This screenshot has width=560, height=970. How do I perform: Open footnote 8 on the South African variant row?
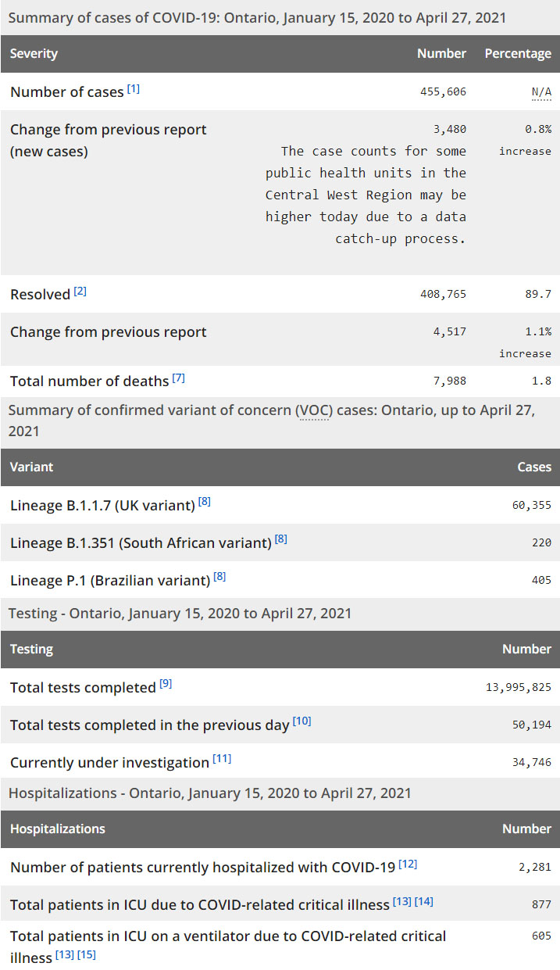point(281,539)
